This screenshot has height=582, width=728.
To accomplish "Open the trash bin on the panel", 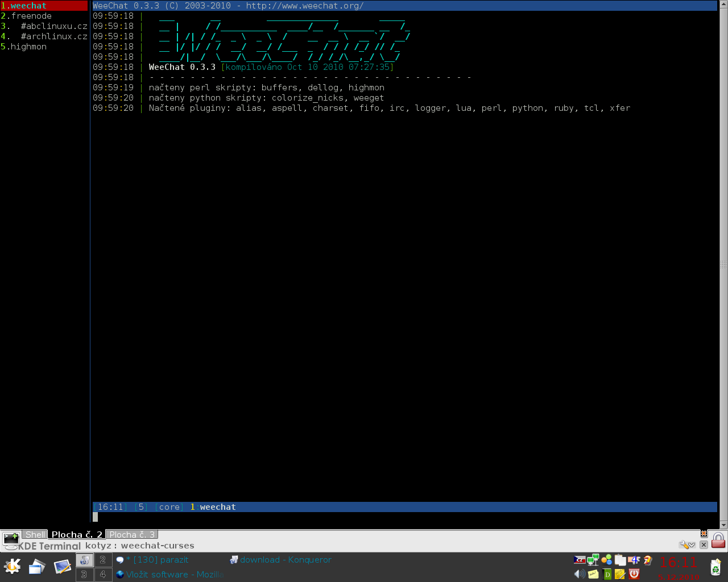I will pyautogui.click(x=715, y=567).
